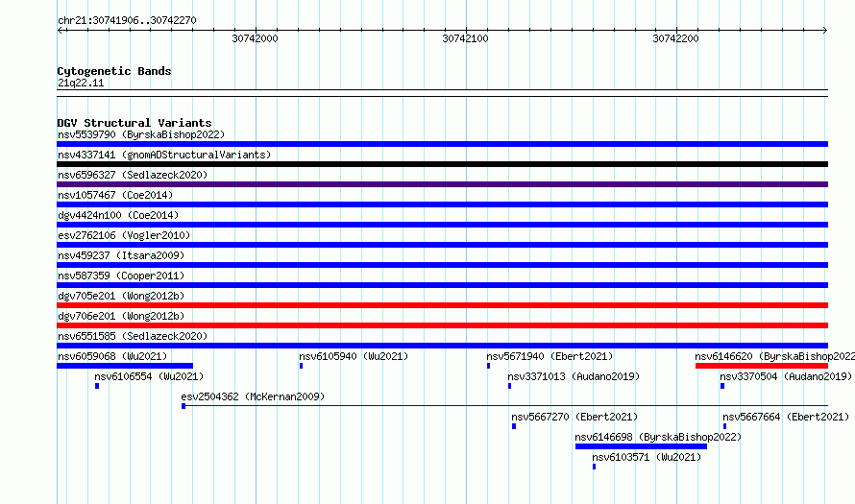
Task: Open nsv4337141 (gnomADStructuralVariants) variant label
Action: 164,155
